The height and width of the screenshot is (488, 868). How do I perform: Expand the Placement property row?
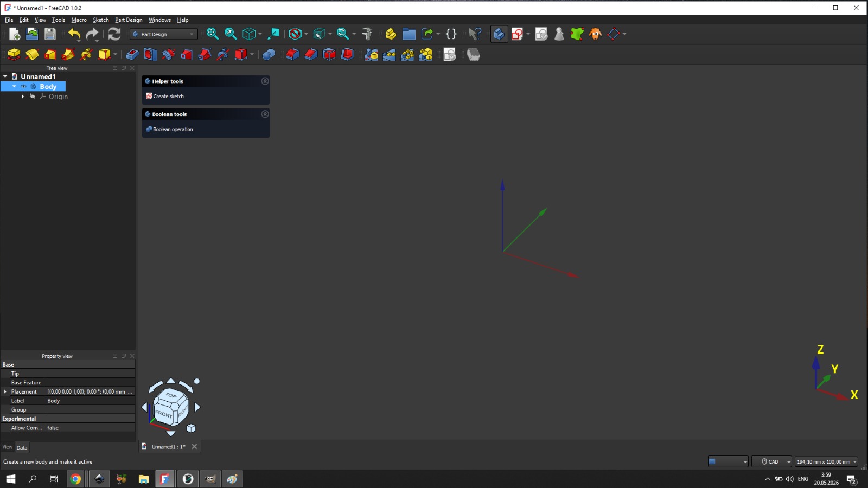5,391
